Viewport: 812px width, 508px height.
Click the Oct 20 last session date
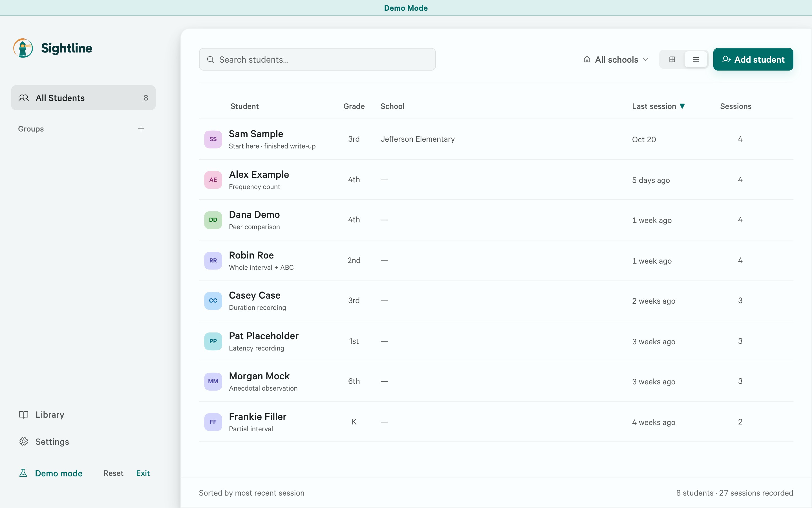(644, 139)
